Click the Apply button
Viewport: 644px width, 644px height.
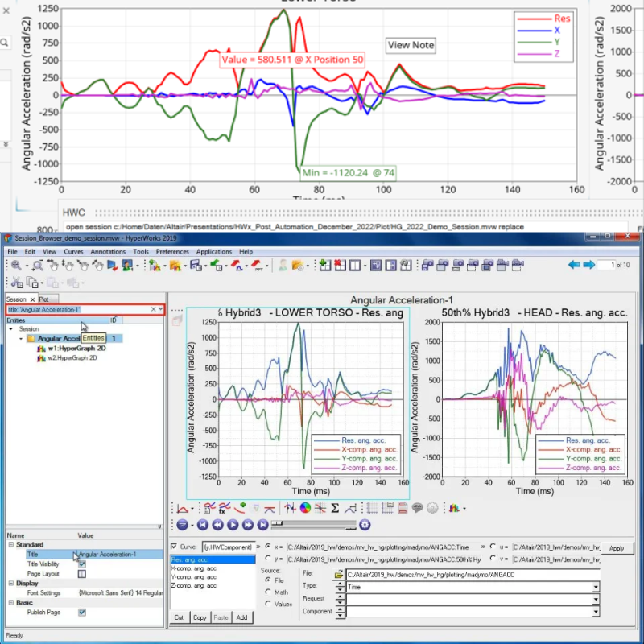point(616,547)
